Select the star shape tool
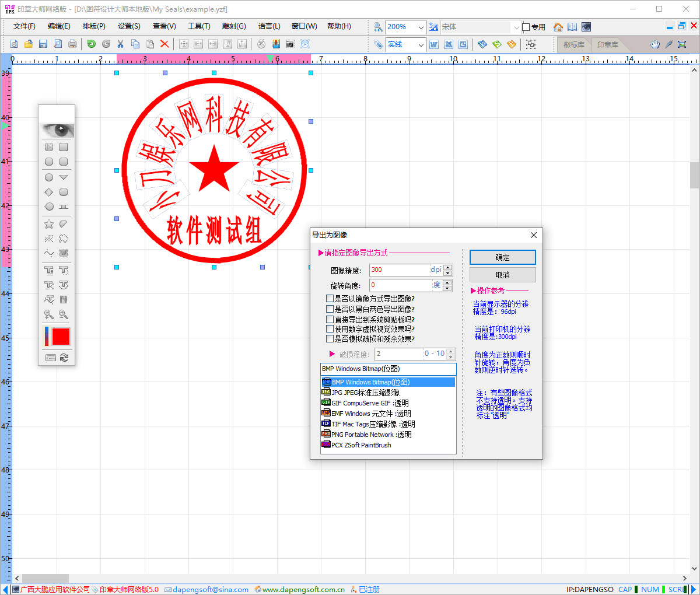 pos(49,224)
